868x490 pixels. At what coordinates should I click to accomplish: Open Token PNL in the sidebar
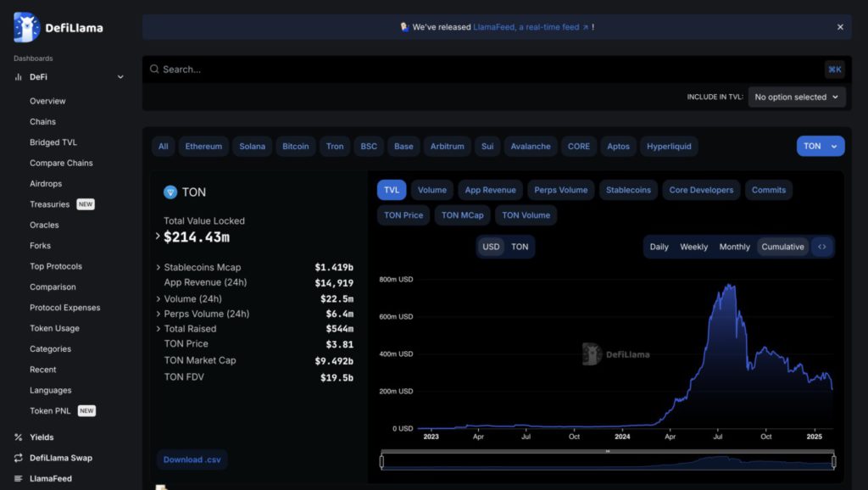(x=50, y=411)
